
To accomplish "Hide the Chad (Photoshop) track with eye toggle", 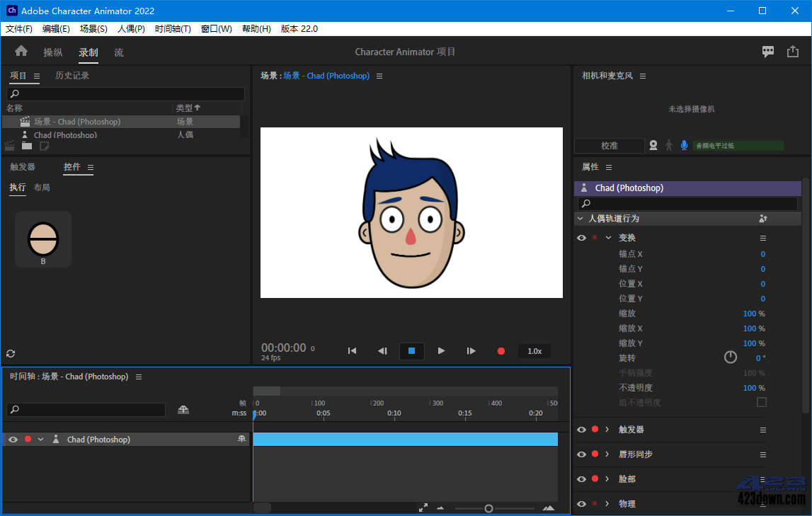I will click(x=13, y=439).
